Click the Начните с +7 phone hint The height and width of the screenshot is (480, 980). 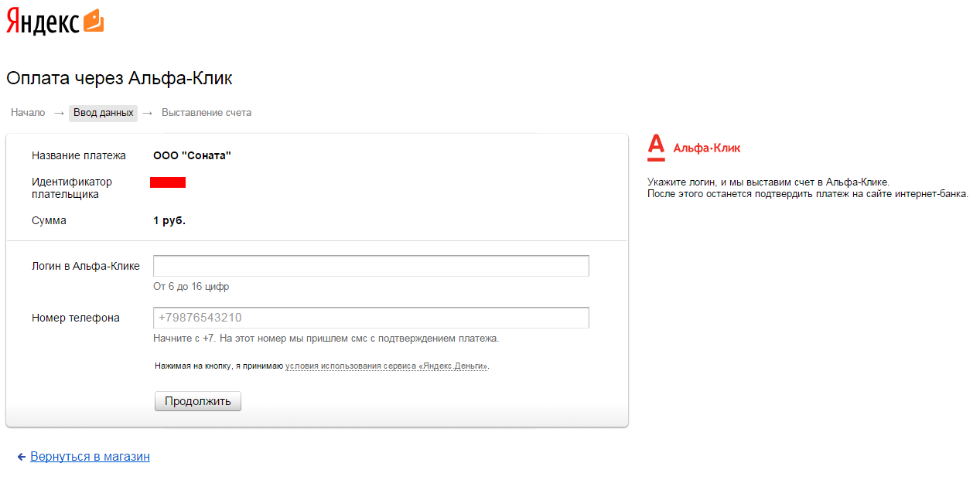[326, 339]
